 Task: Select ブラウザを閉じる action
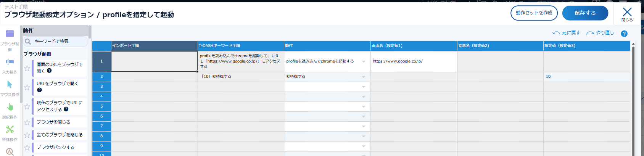pyautogui.click(x=60, y=122)
